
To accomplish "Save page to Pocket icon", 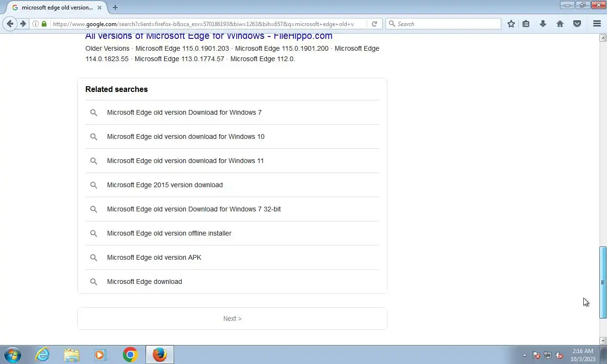I will (x=577, y=24).
